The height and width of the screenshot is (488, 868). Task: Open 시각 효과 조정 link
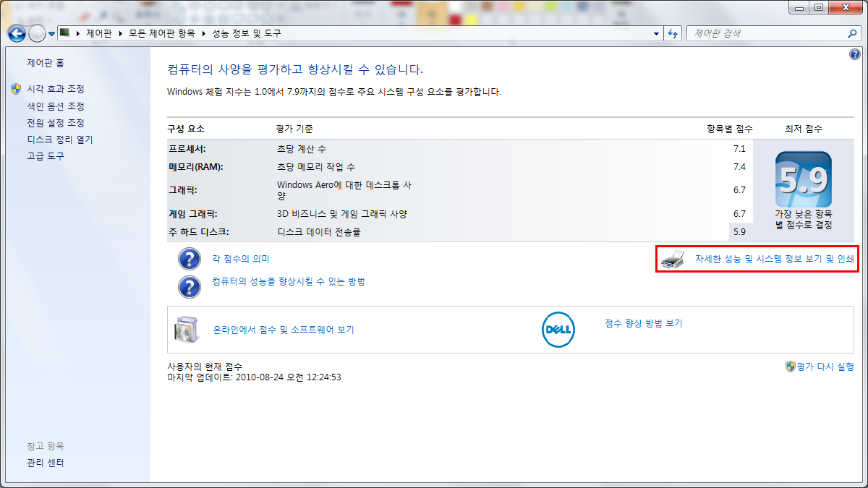(x=56, y=89)
